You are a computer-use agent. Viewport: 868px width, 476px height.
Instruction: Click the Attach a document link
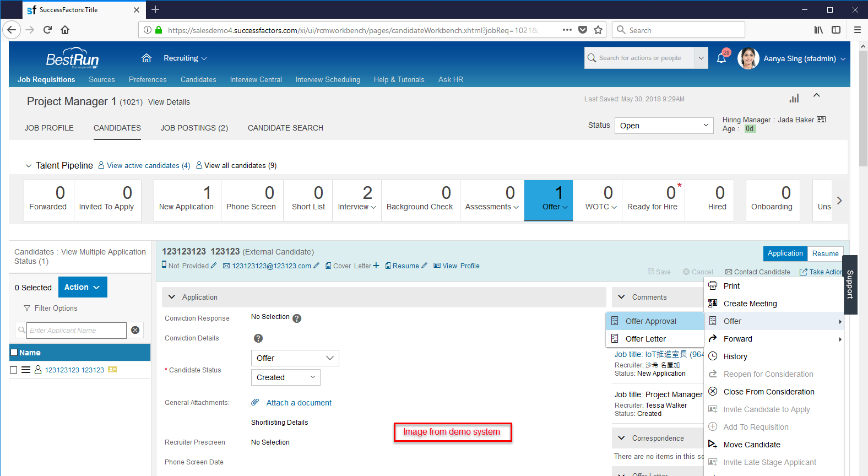coord(299,403)
